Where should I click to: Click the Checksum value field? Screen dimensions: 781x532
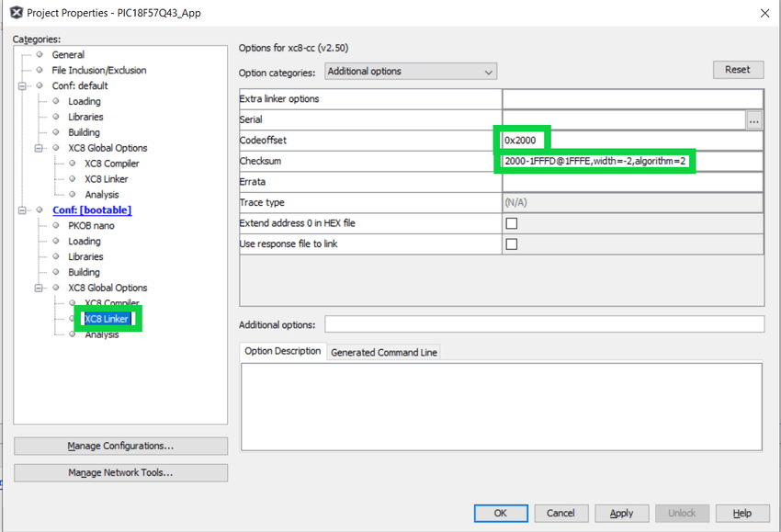click(x=632, y=162)
